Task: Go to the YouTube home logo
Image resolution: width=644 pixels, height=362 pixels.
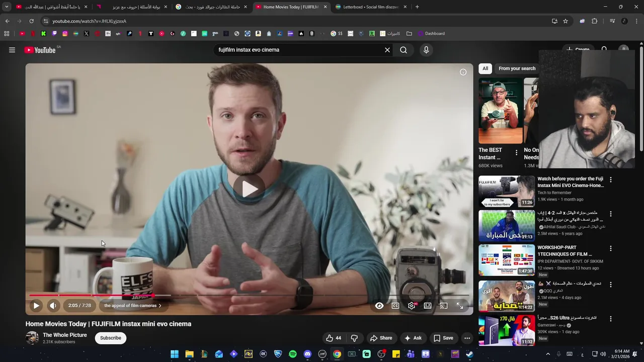Action: click(x=40, y=50)
